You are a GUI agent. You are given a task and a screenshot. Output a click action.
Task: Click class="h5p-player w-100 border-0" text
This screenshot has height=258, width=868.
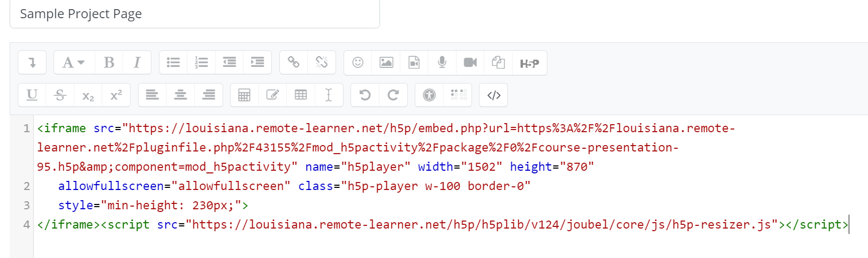(414, 186)
